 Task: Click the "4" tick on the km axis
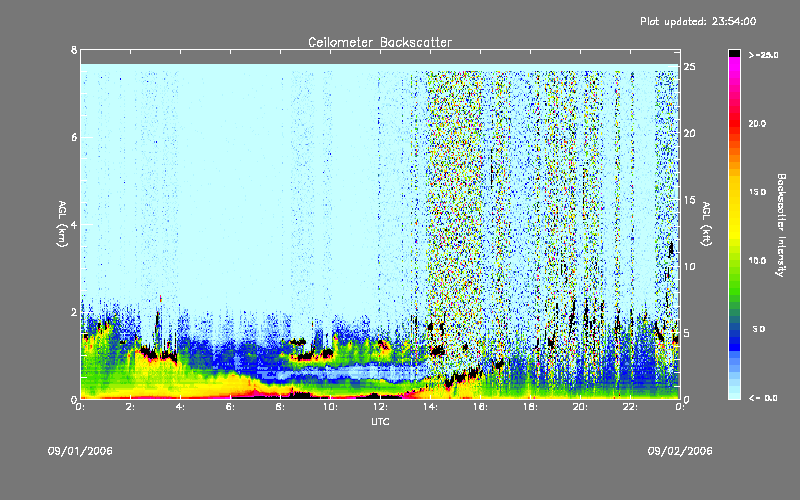(74, 224)
